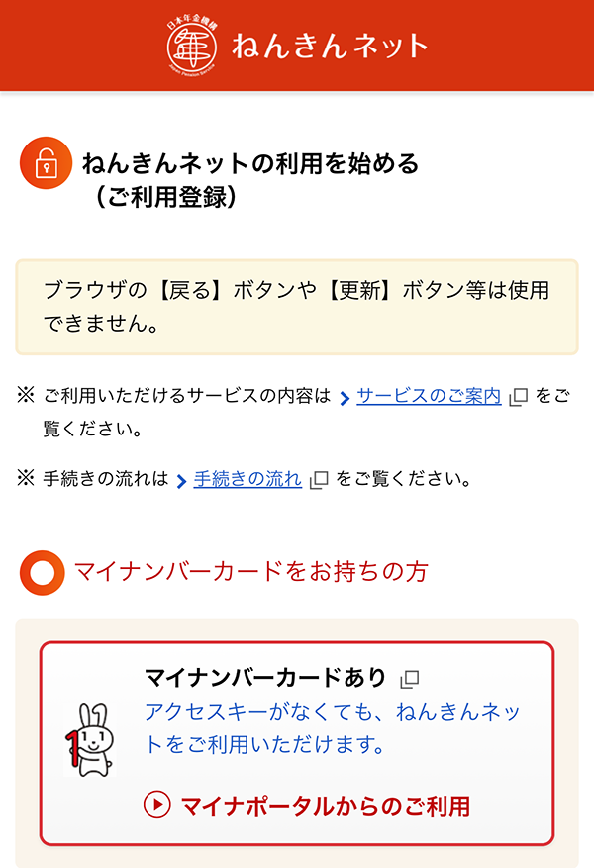Image resolution: width=594 pixels, height=868 pixels.
Task: Click the yellow browser-button warning notice
Action: (x=297, y=307)
